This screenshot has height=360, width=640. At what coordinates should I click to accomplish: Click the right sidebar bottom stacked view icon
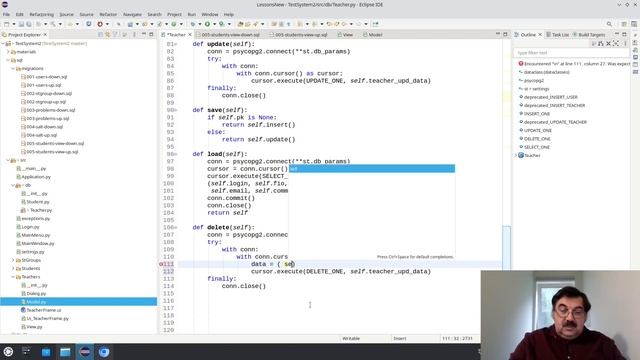636,72
